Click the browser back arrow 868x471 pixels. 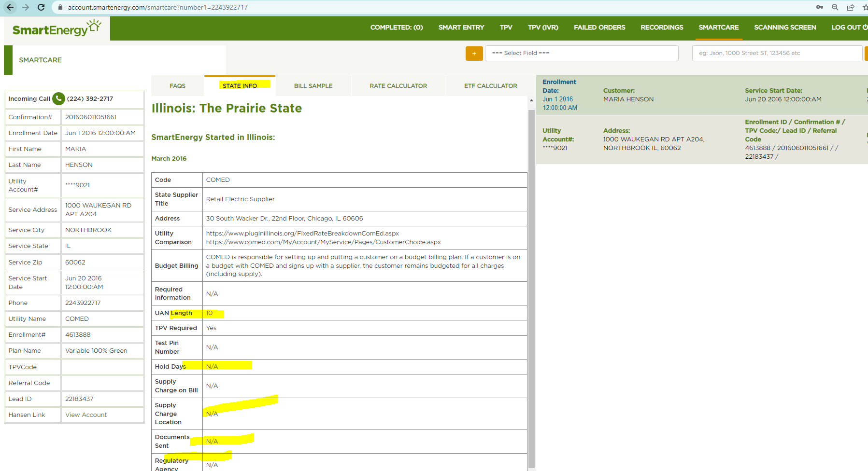(x=10, y=7)
